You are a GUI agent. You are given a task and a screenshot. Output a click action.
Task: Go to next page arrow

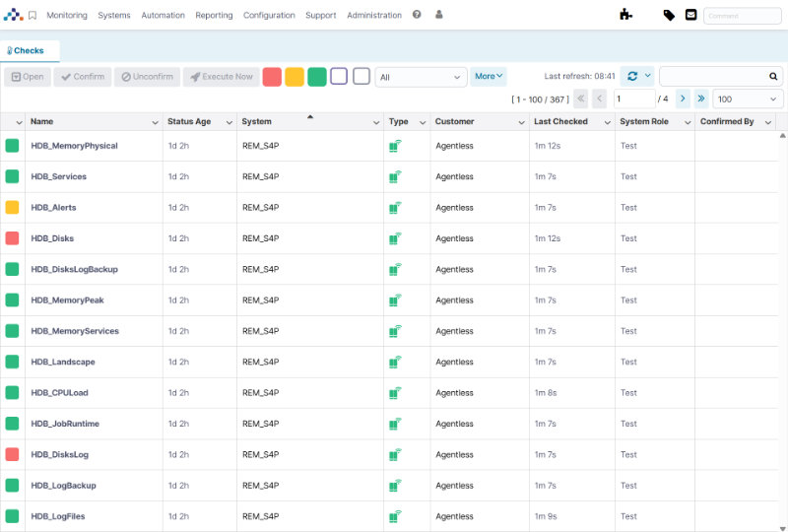[683, 99]
